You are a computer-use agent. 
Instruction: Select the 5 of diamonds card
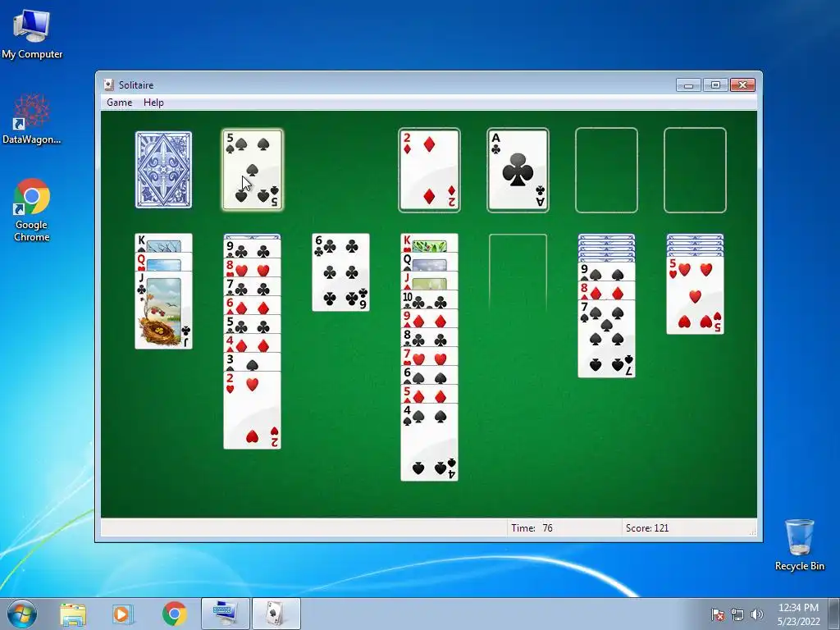(x=429, y=395)
